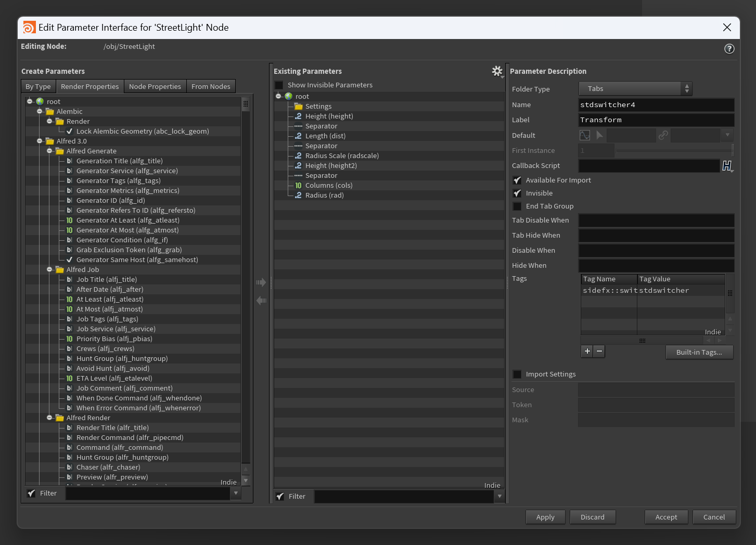756x545 pixels.
Task: Toggle Available For Import checkbox
Action: (517, 180)
